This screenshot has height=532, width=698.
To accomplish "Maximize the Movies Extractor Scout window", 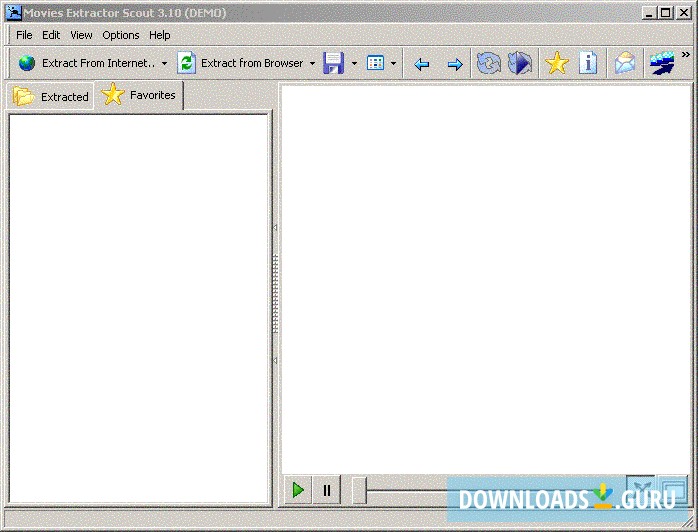I will pyautogui.click(x=666, y=13).
